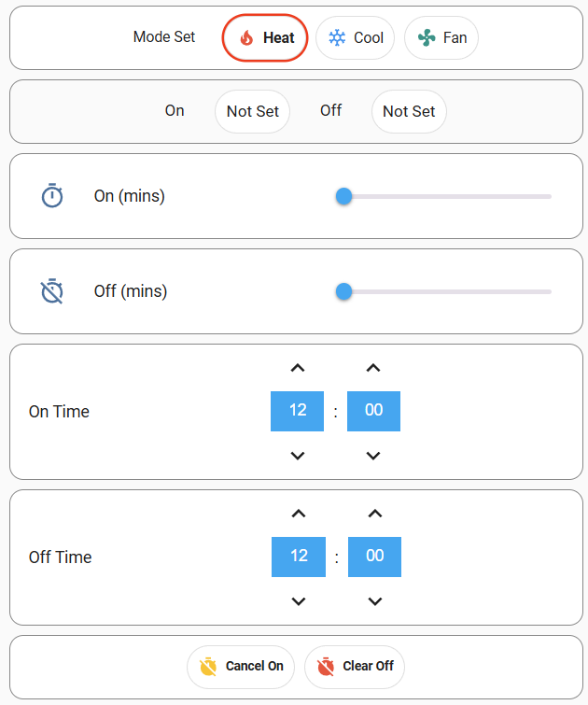Image resolution: width=588 pixels, height=705 pixels.
Task: Increase Off Time minutes with up chevron
Action: 375,514
